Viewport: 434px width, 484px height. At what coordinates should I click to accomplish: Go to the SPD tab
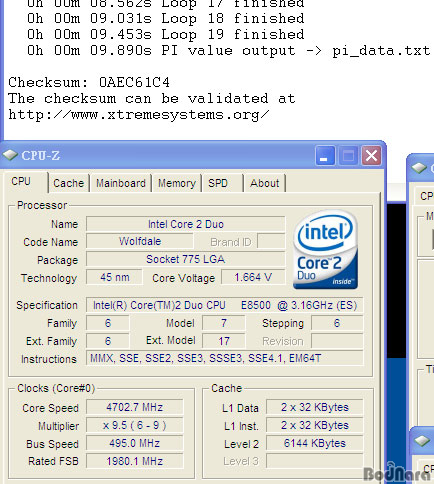[223, 183]
